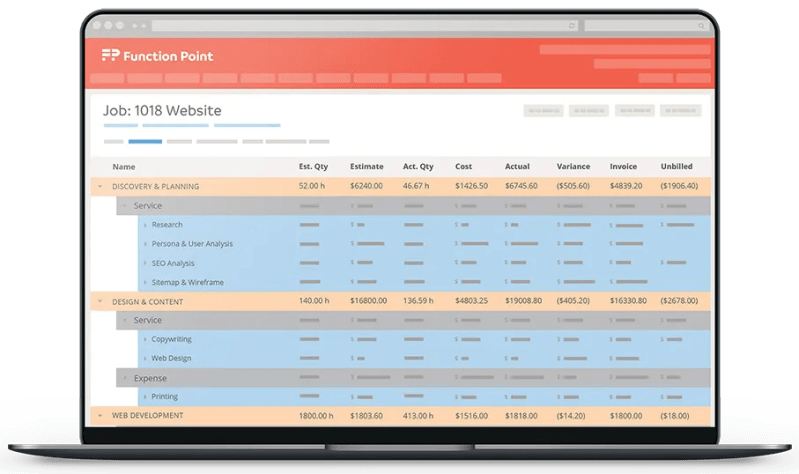Image resolution: width=799 pixels, height=474 pixels.
Task: Click the $1516.00 cost value
Action: click(x=471, y=416)
